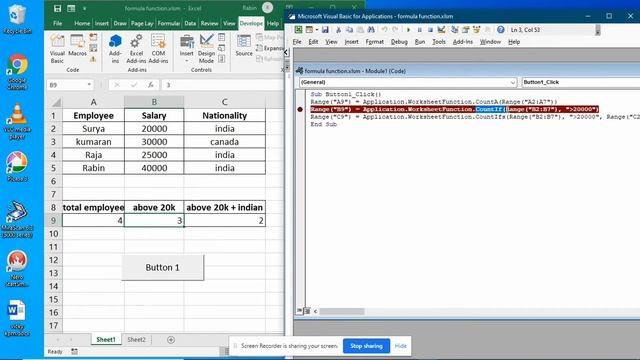Select column C header
This screenshot has width=640, height=360.
[x=224, y=102]
